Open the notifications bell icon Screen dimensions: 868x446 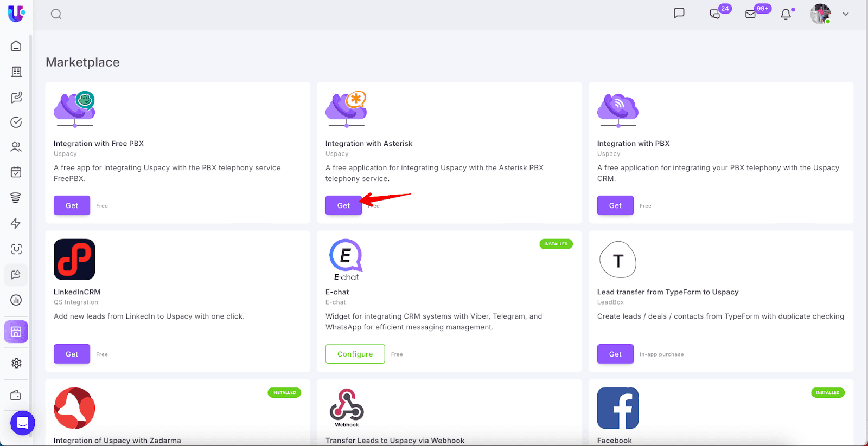click(x=787, y=14)
